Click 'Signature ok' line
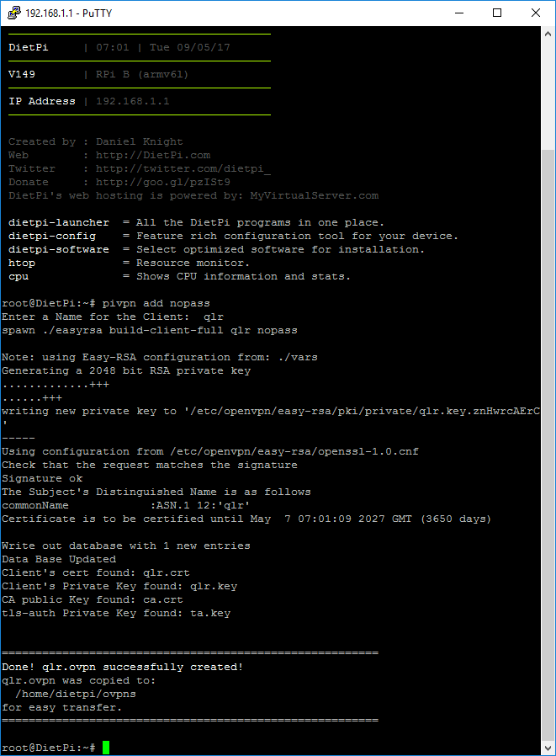556x756 pixels. pyautogui.click(x=42, y=479)
